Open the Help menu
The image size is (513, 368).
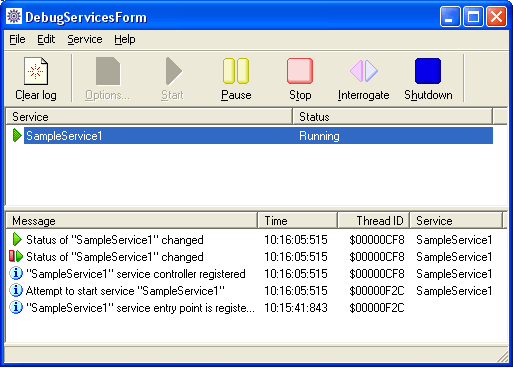point(125,39)
